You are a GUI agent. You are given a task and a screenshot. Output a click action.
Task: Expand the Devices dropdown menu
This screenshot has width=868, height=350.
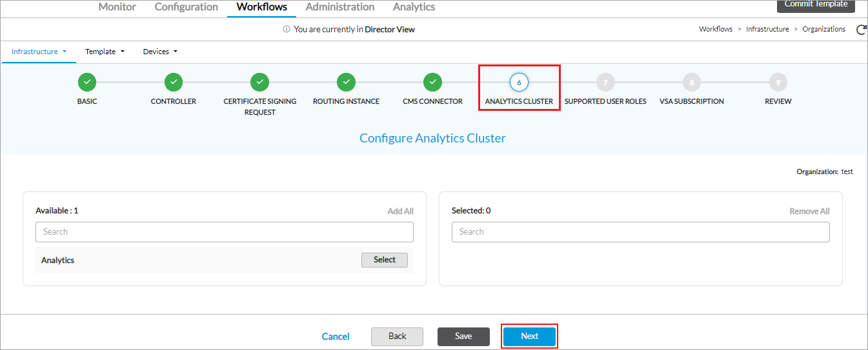[160, 52]
